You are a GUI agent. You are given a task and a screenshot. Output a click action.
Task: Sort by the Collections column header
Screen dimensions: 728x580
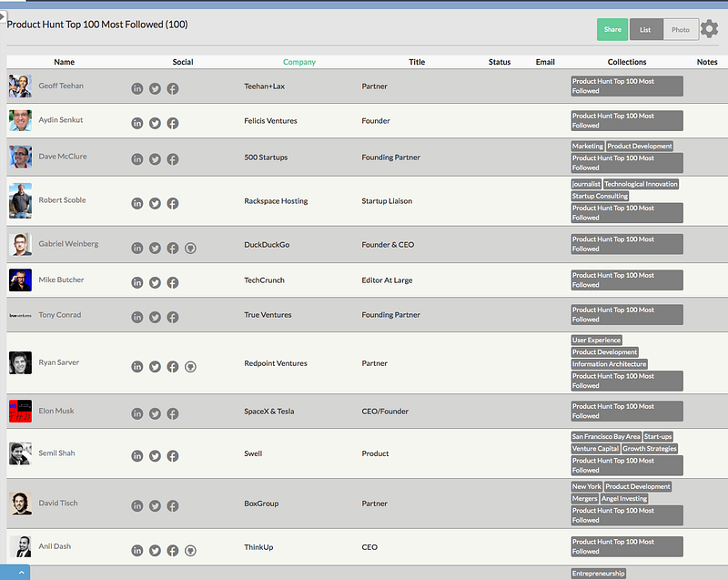tap(627, 62)
